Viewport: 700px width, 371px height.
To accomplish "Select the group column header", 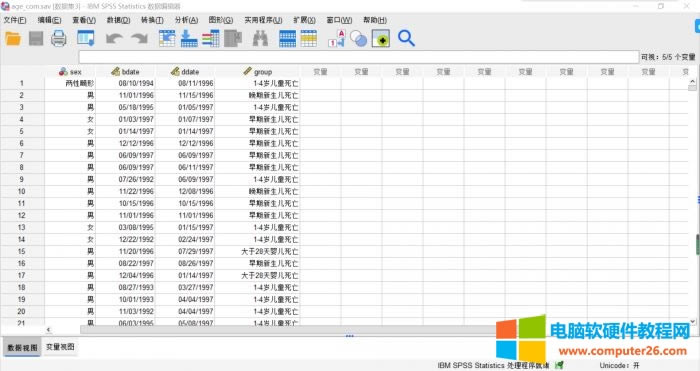I will (258, 72).
